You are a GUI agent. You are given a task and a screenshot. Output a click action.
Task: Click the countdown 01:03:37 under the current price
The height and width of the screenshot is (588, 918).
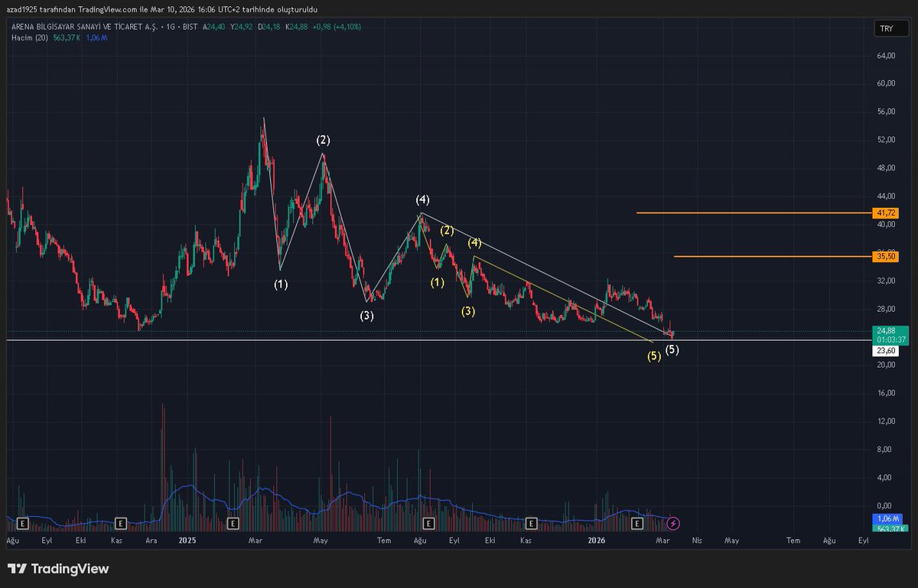click(x=890, y=339)
